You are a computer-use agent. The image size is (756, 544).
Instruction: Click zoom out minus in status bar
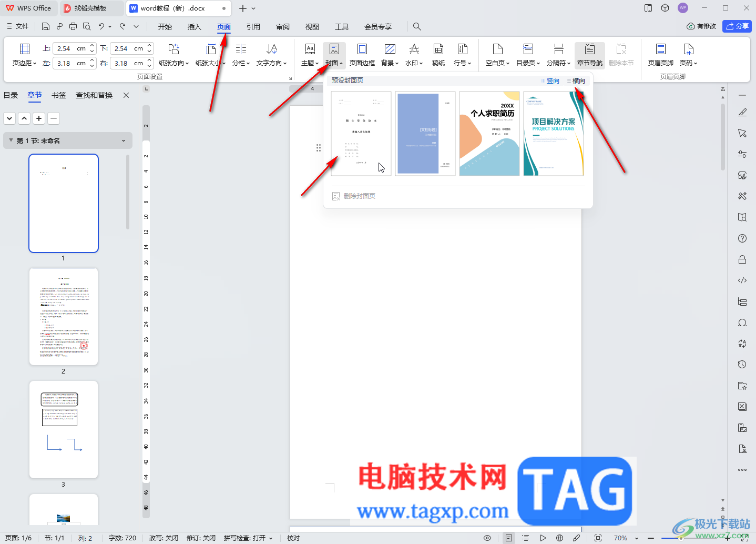651,538
